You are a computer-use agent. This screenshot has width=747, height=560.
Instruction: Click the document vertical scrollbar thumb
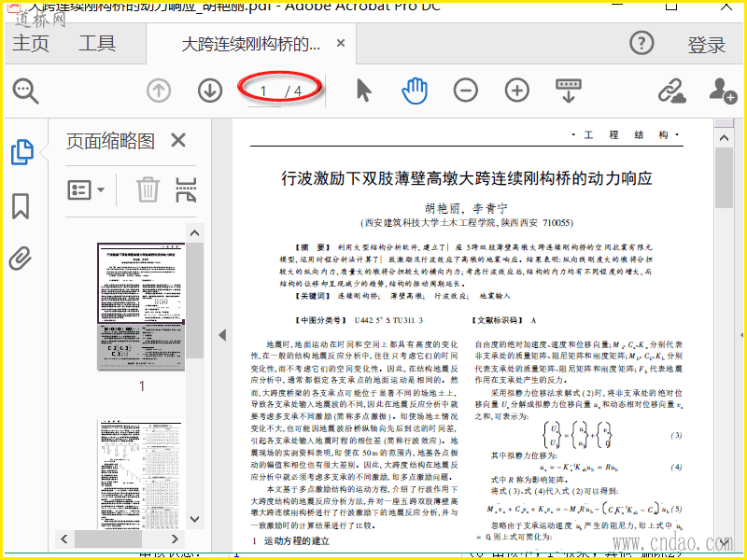click(725, 177)
